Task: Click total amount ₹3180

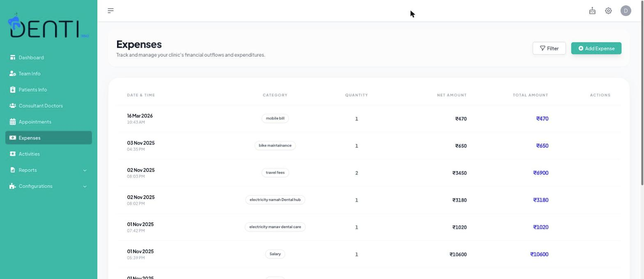Action: (x=540, y=200)
